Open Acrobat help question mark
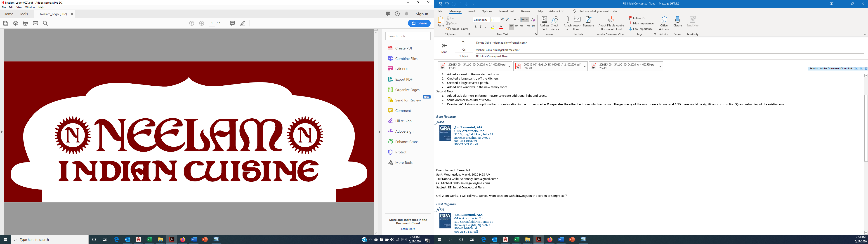The width and height of the screenshot is (868, 244). point(397,14)
